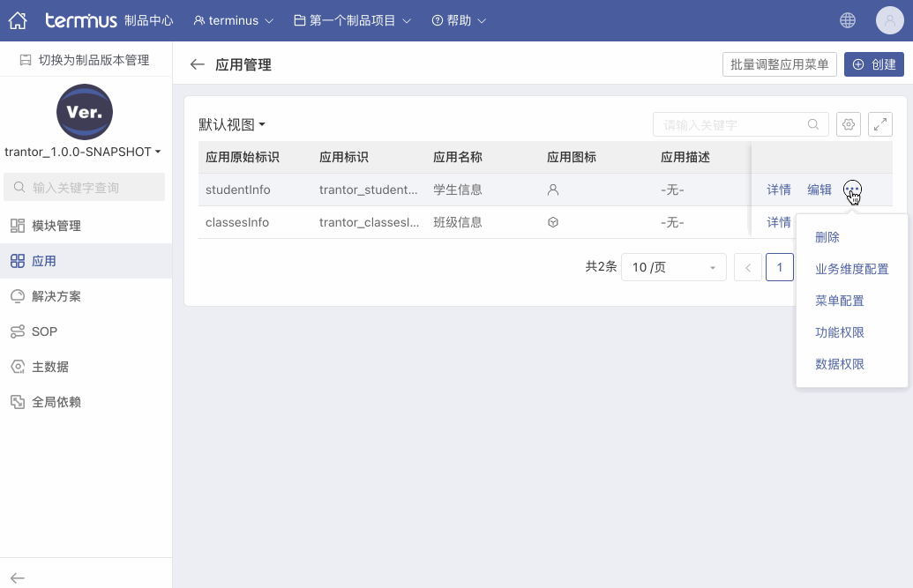Click the Ver. version logo
Image resolution: width=913 pixels, height=588 pixels.
pyautogui.click(x=85, y=112)
